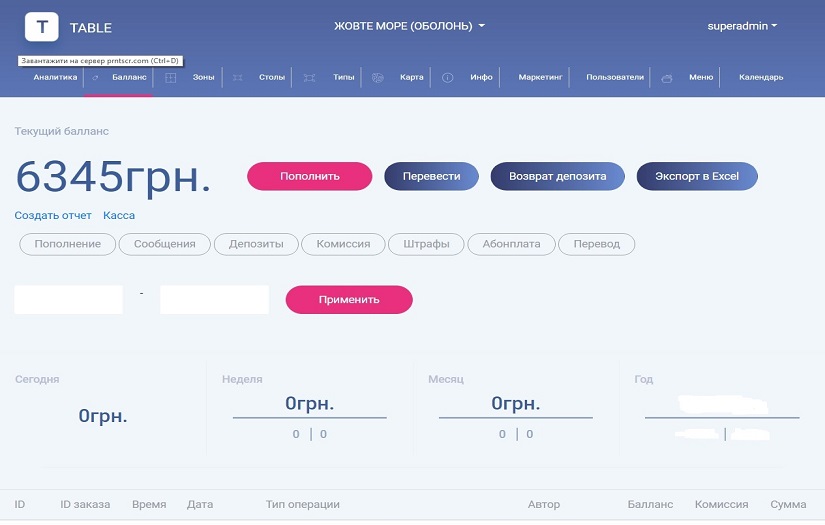Click the ID column header
Screen dimensions: 825x525
(x=19, y=504)
